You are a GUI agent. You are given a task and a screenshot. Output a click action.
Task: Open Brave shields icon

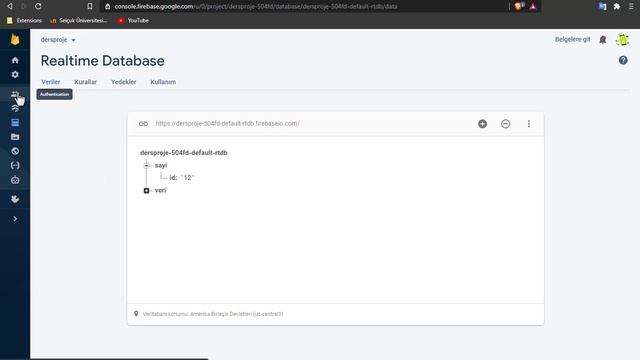click(x=518, y=6)
